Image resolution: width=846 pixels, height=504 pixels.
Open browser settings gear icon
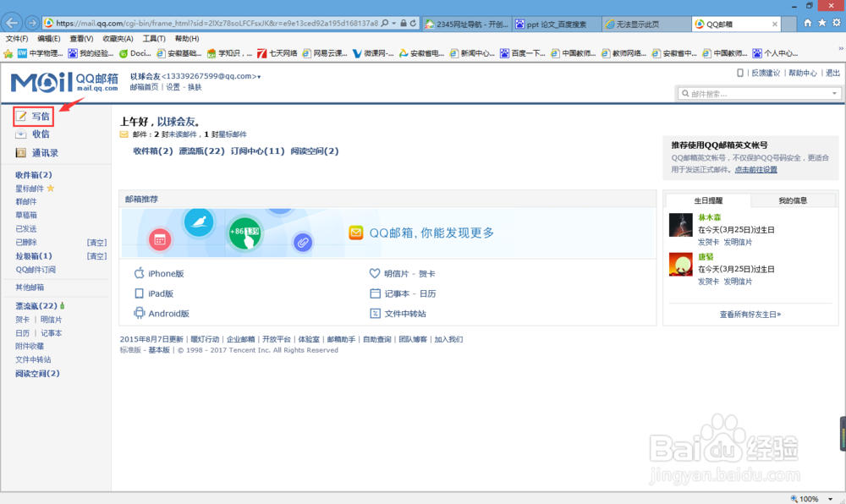(x=837, y=23)
